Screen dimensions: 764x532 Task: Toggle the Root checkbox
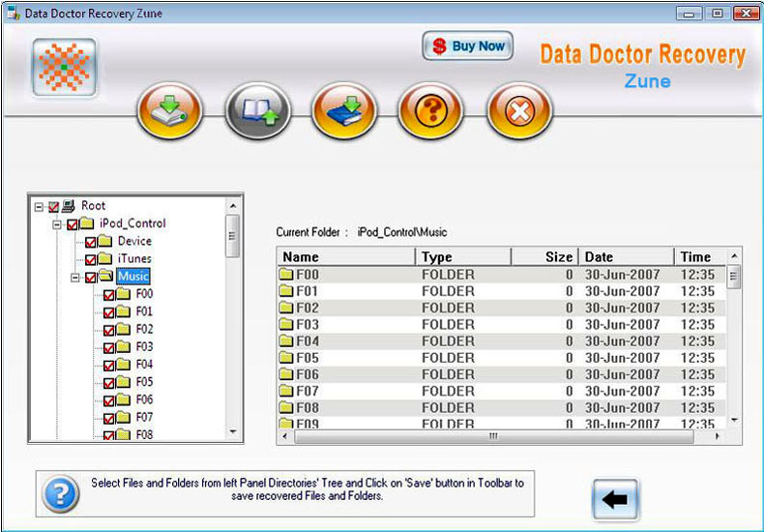coord(53,207)
